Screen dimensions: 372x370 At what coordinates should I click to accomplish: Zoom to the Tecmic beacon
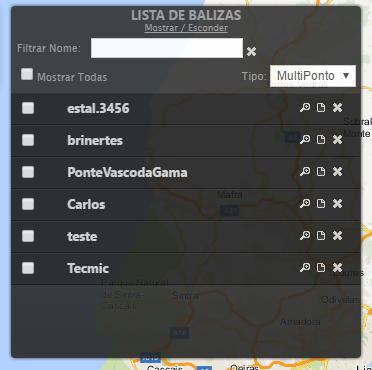(x=305, y=268)
